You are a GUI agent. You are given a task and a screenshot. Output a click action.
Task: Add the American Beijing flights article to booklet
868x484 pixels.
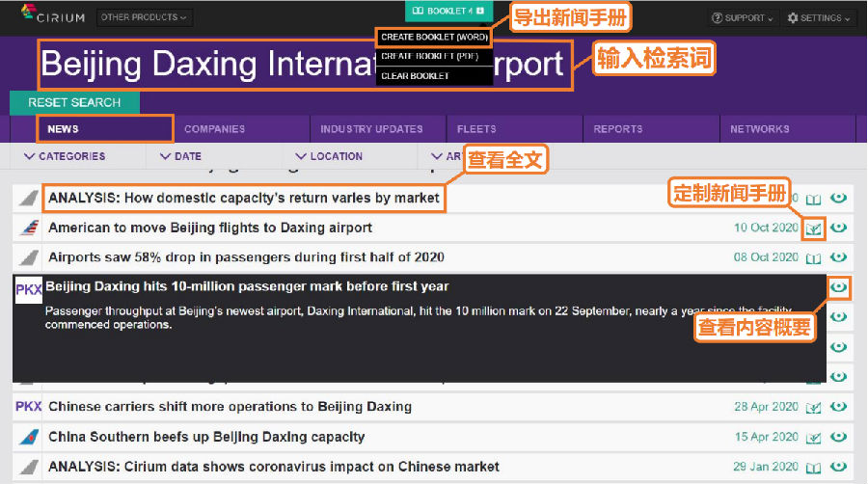[x=814, y=229]
